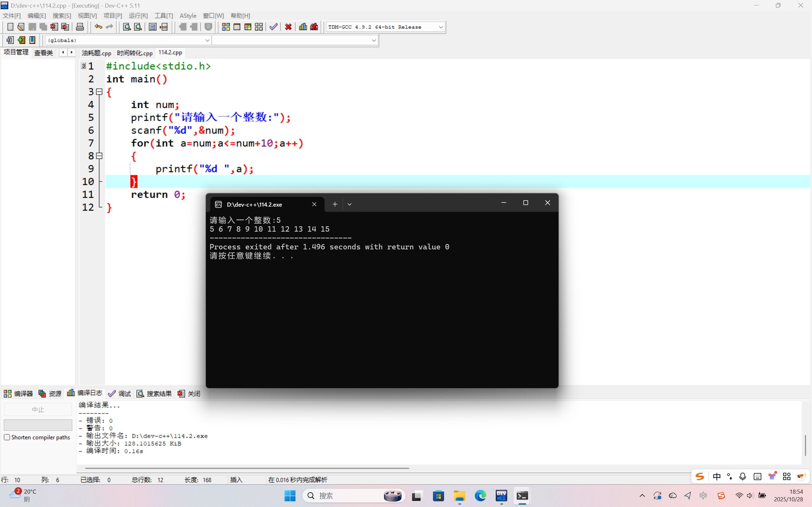Click the Find magnifier toolbar icon
Screen dimensions: 812x507
pyautogui.click(x=127, y=27)
